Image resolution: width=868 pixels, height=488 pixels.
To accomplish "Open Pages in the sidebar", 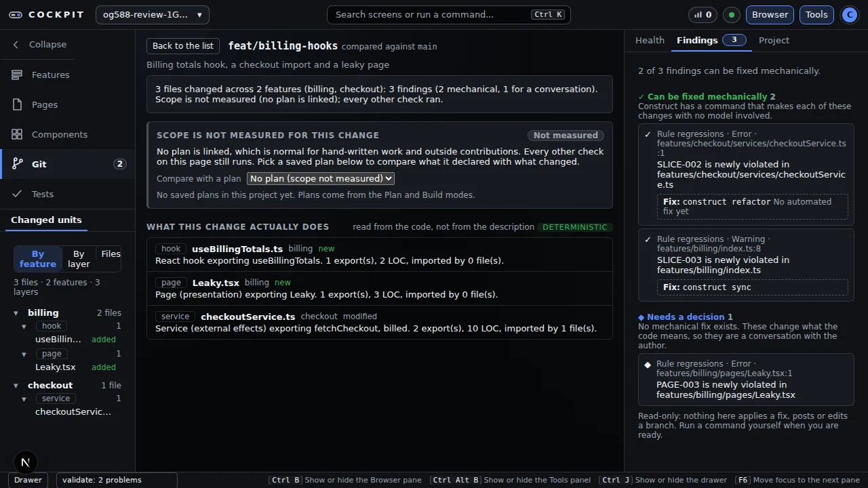I will click(x=68, y=104).
